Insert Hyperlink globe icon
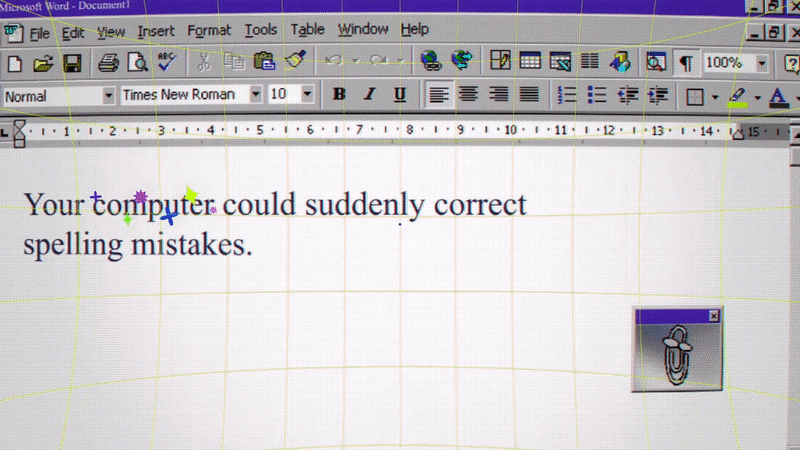Image resolution: width=800 pixels, height=450 pixels. [x=431, y=60]
